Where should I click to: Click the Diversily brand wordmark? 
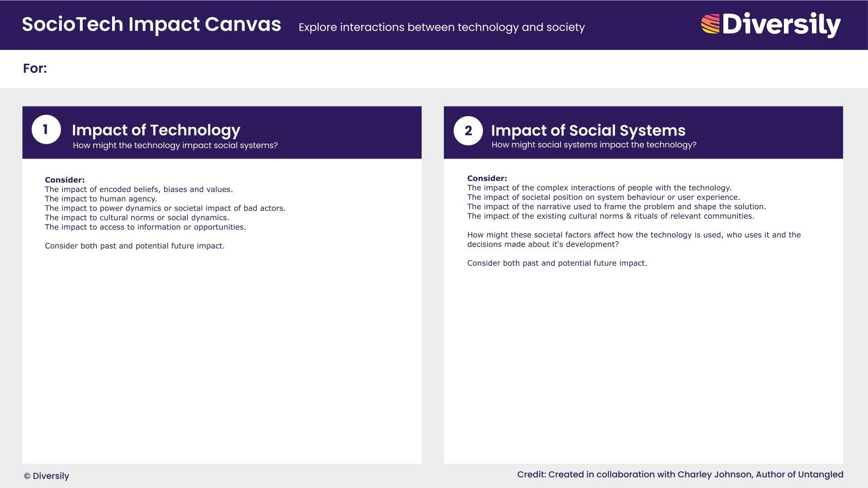[x=781, y=24]
